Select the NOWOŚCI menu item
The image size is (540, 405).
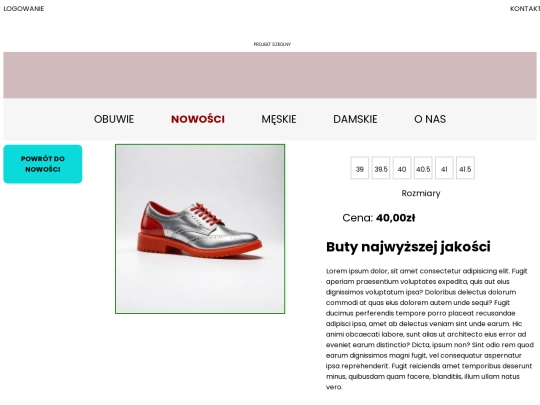(x=198, y=119)
